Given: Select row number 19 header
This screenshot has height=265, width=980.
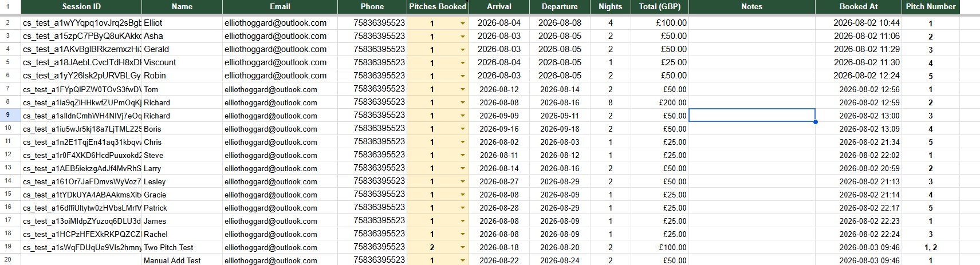Looking at the screenshot, I should (x=8, y=247).
